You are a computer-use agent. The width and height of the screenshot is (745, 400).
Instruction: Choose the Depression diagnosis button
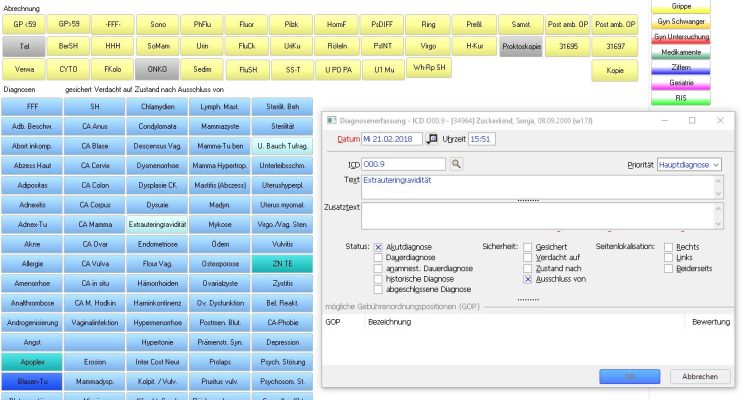click(x=283, y=342)
